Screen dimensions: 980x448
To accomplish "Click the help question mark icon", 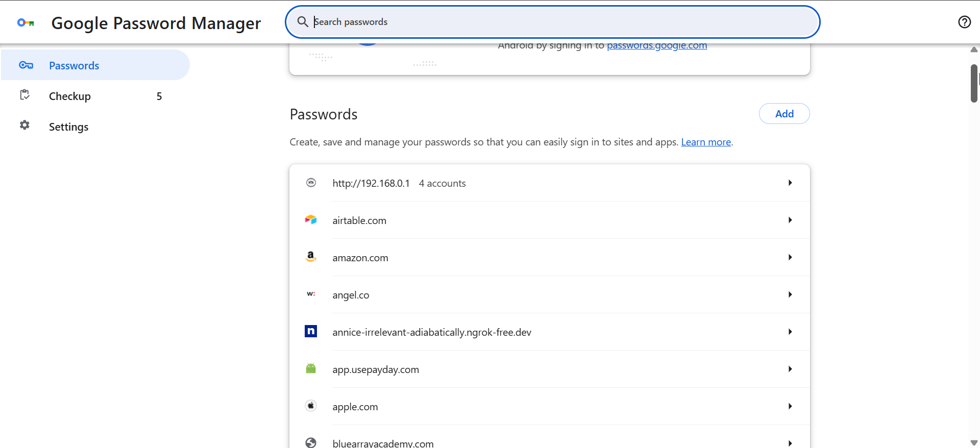I will [x=964, y=22].
